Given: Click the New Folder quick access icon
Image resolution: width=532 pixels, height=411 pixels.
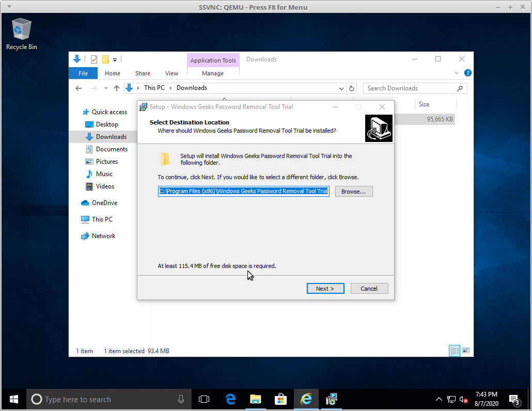Looking at the screenshot, I should coord(105,59).
